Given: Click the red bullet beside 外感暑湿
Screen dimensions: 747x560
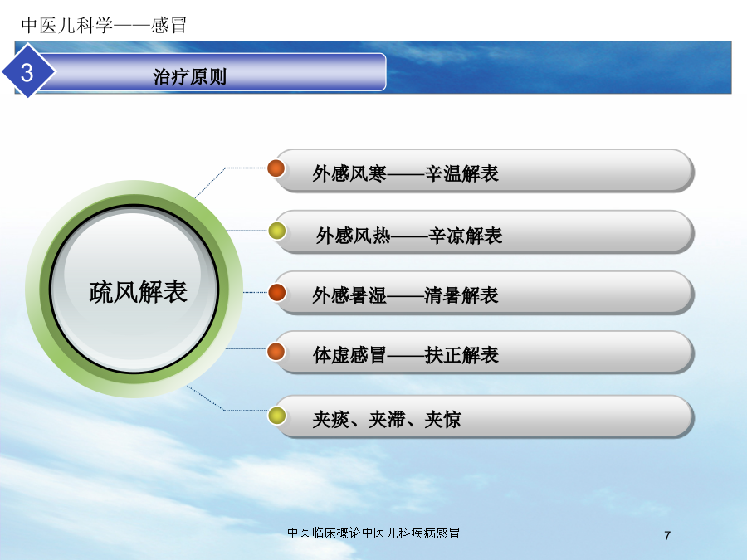Looking at the screenshot, I should pos(276,292).
